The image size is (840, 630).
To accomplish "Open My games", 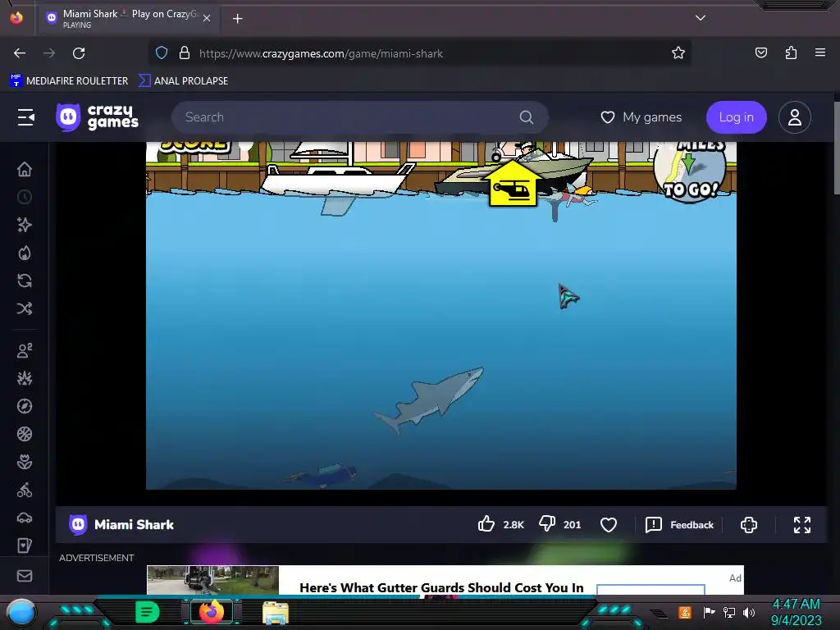I will (x=641, y=117).
